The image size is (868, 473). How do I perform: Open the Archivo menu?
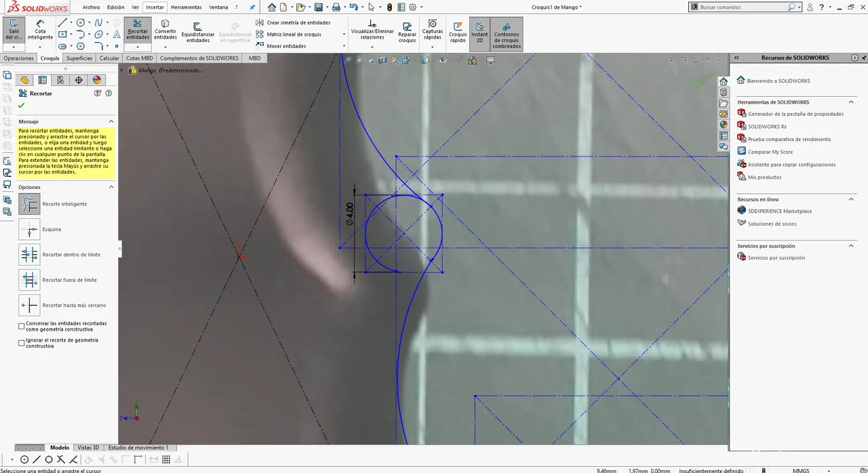[x=92, y=7]
